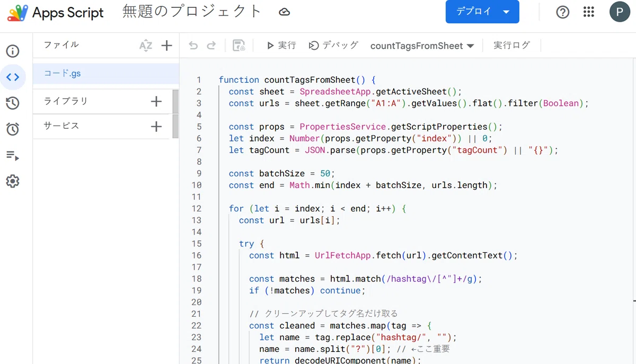Open the Google apps grid icon
The height and width of the screenshot is (364, 636).
point(589,12)
